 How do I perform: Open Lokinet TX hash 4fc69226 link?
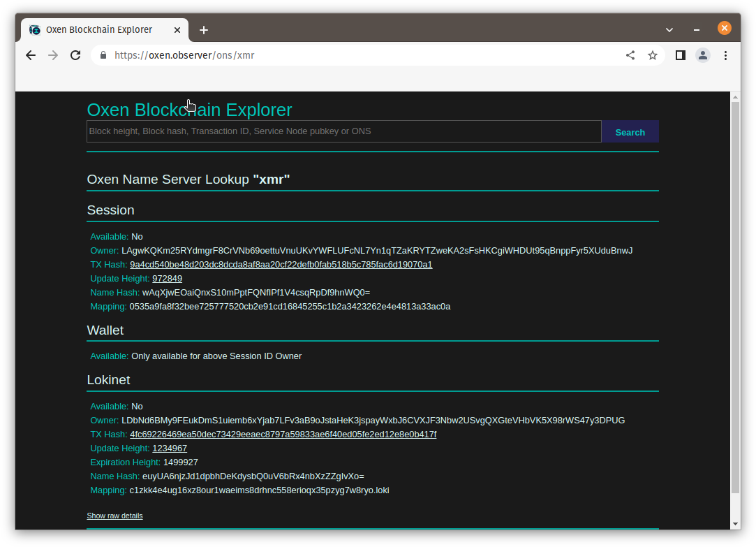point(283,434)
